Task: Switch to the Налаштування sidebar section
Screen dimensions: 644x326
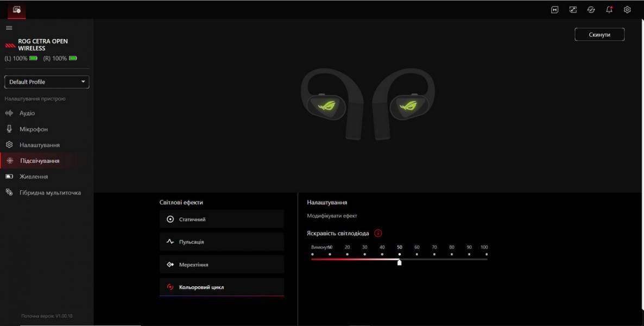Action: point(9,145)
